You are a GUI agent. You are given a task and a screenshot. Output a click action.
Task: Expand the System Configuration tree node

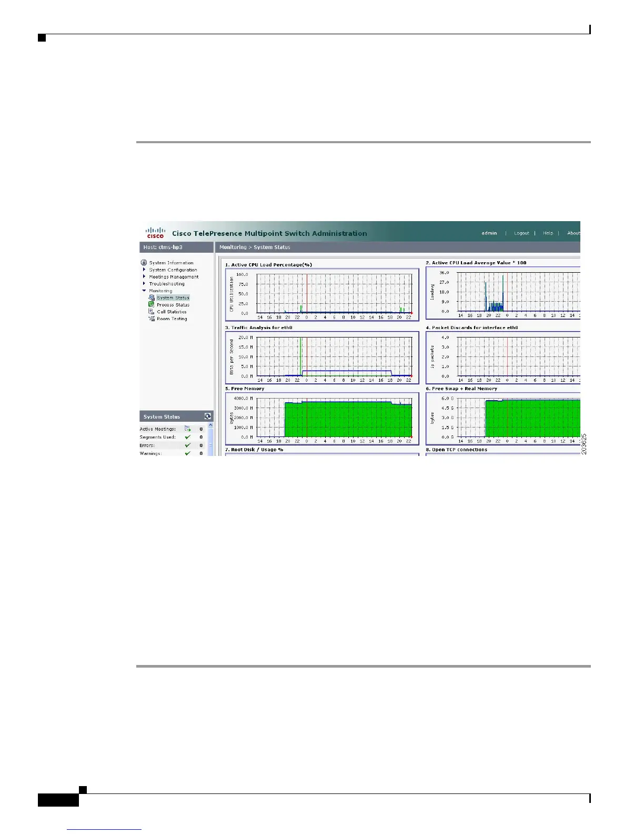(x=144, y=270)
